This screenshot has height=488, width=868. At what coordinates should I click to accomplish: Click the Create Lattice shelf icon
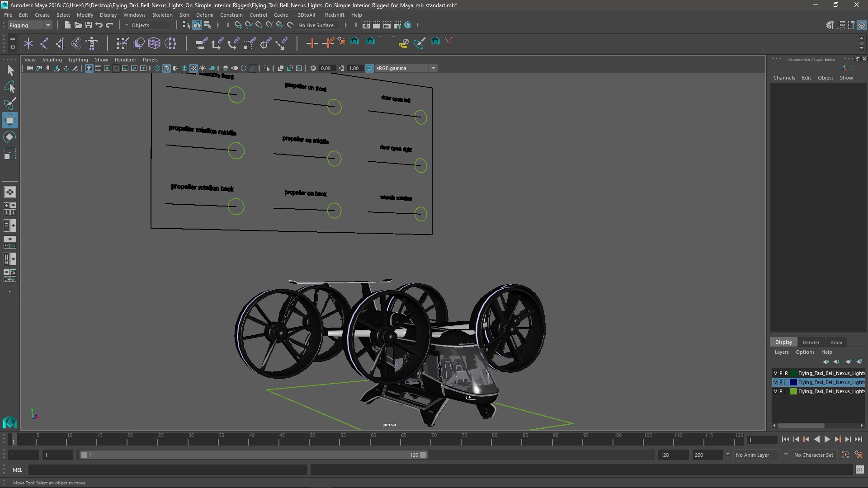tap(154, 43)
